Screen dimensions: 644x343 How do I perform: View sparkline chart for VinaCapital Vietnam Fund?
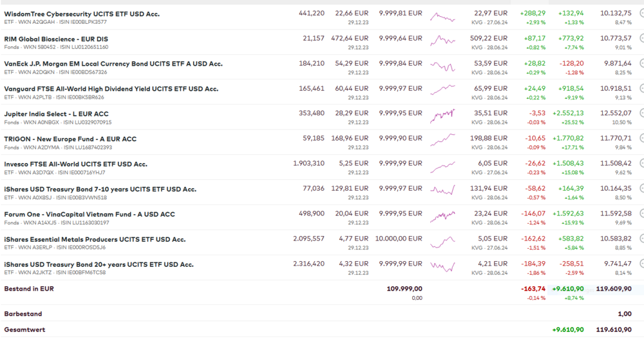pos(442,217)
